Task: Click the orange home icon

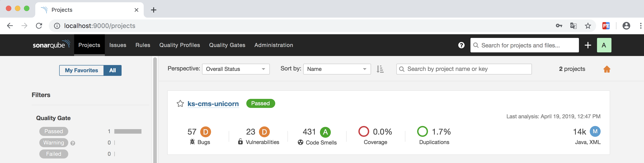Action: pos(607,69)
